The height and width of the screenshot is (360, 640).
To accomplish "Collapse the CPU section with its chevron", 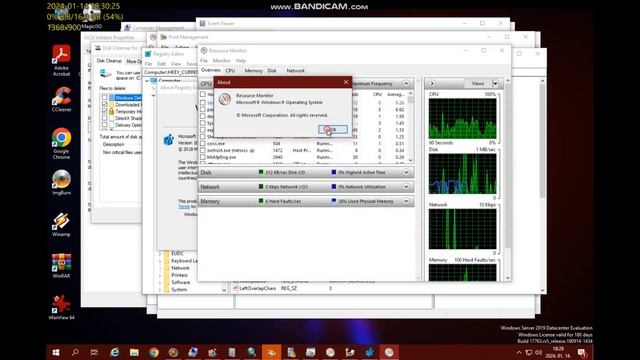I will [406, 83].
